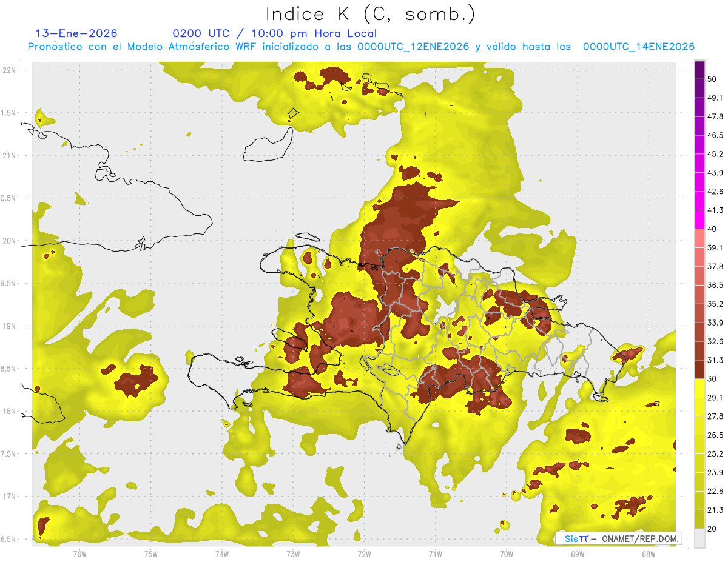Click the latitude axis label '21N'
The image size is (728, 562).
point(9,155)
